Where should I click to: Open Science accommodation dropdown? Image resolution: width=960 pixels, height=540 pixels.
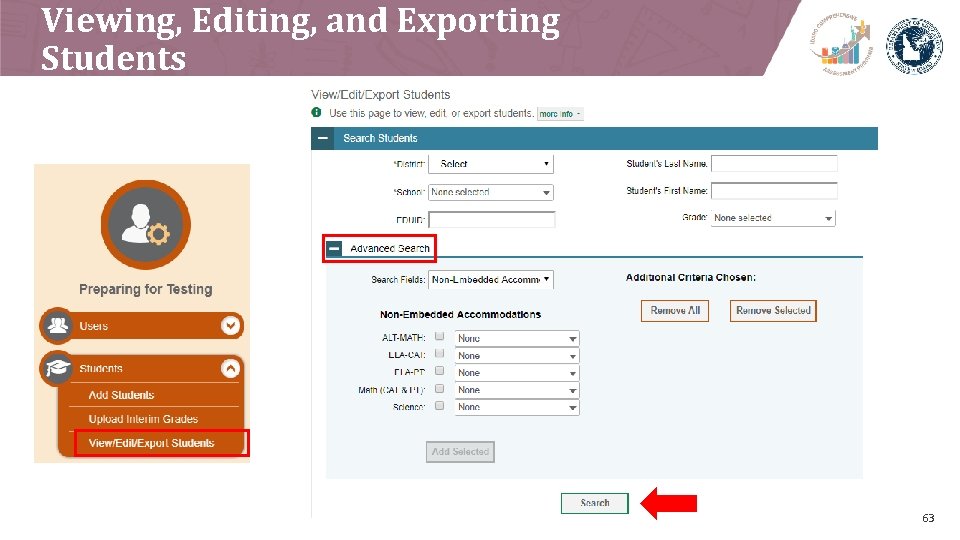pyautogui.click(x=517, y=407)
